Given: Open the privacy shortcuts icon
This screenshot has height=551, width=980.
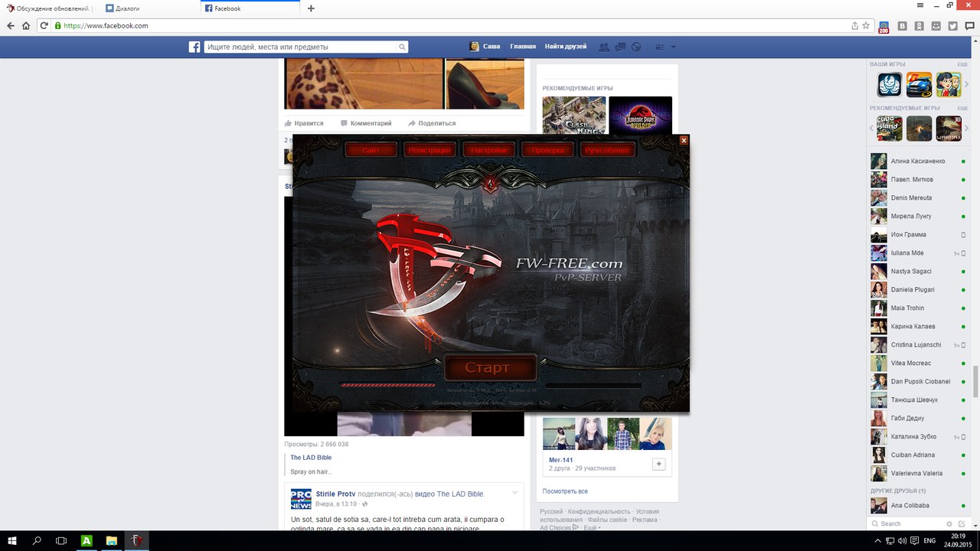Looking at the screenshot, I should pos(661,47).
